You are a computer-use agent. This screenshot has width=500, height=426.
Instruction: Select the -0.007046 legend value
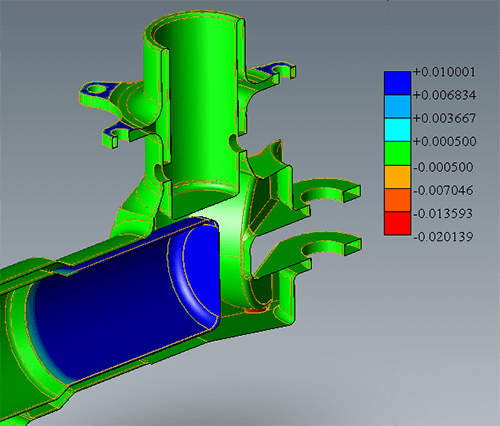coord(443,191)
